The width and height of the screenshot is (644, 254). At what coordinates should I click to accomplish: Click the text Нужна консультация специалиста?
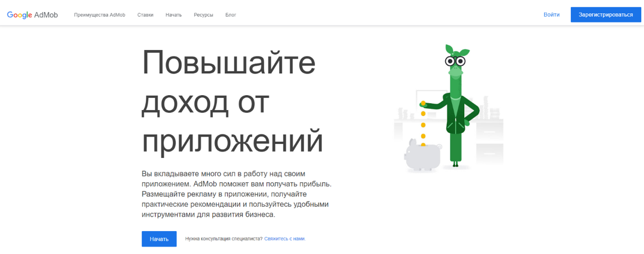[x=224, y=239]
